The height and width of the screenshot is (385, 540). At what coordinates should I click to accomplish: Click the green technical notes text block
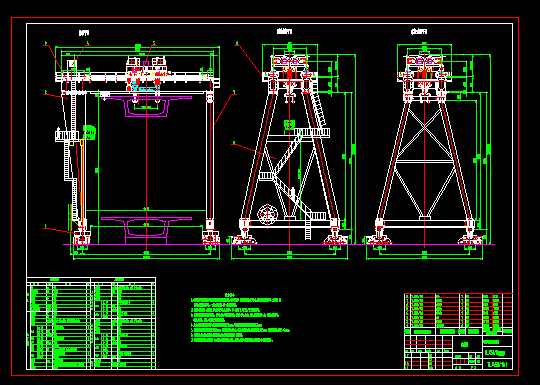[x=240, y=318]
